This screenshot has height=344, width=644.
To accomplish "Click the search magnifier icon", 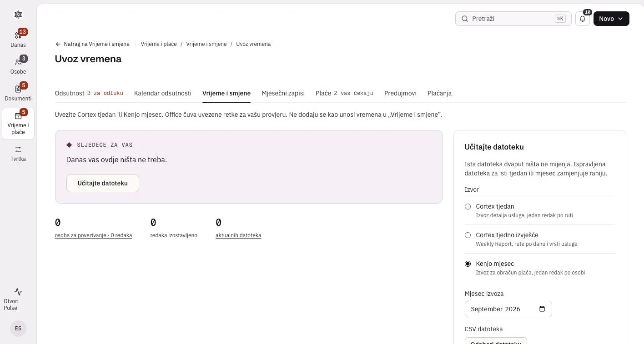I will coord(465,19).
